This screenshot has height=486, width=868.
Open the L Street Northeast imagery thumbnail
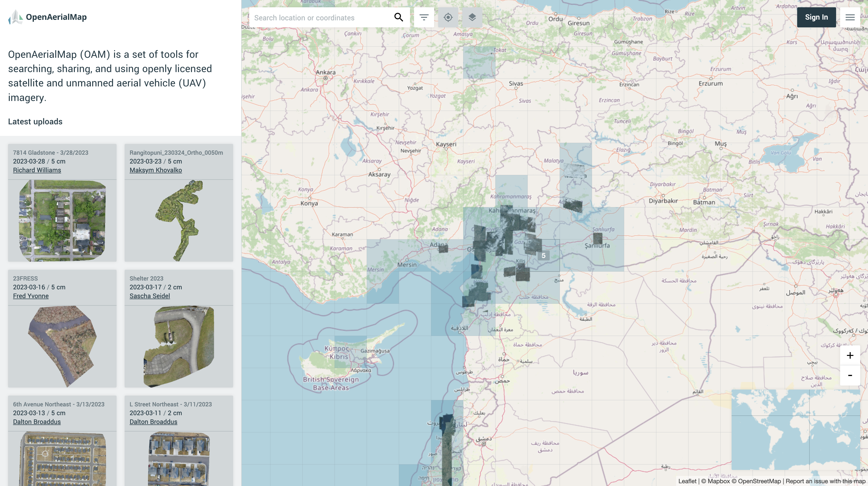coord(179,459)
